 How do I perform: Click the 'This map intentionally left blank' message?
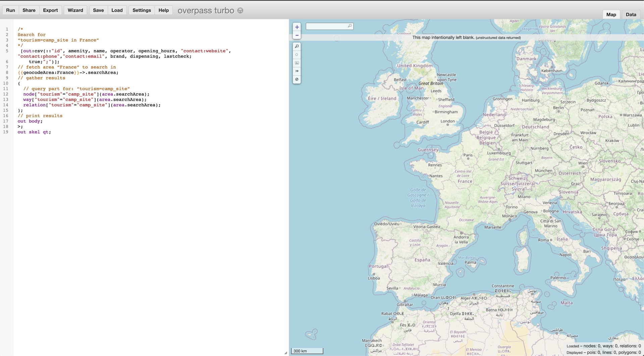point(467,38)
